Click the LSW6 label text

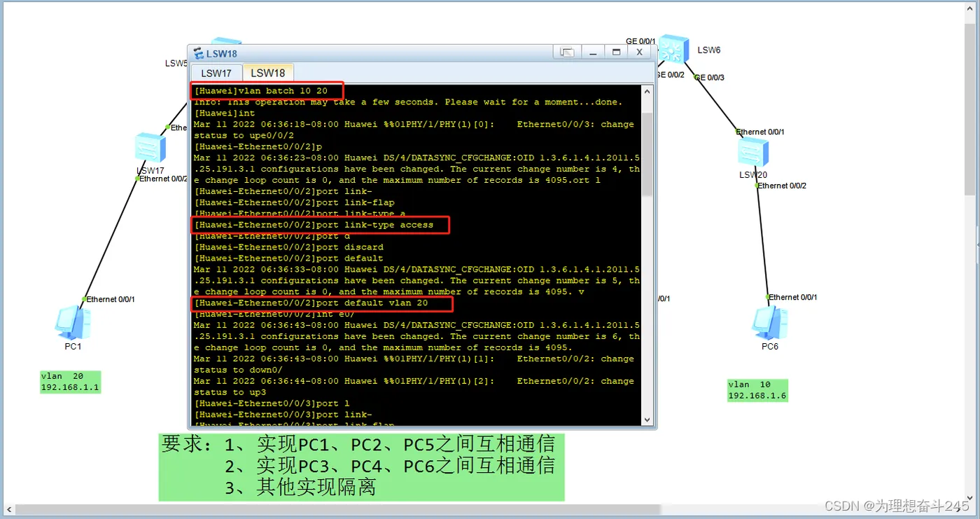click(708, 50)
